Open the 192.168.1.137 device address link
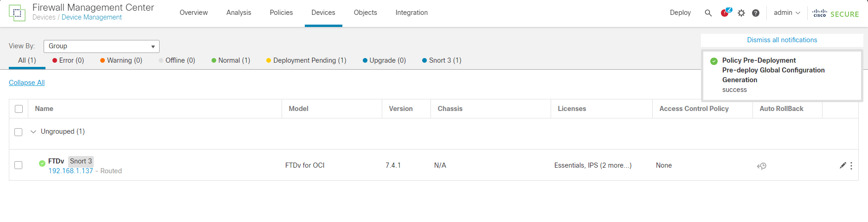This screenshot has height=222, width=868. coord(71,171)
